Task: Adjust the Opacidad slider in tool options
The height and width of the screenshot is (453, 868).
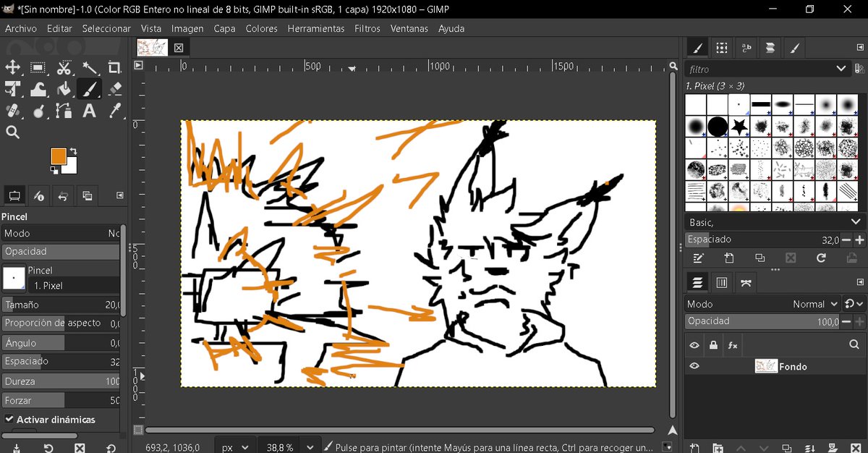Action: (61, 251)
